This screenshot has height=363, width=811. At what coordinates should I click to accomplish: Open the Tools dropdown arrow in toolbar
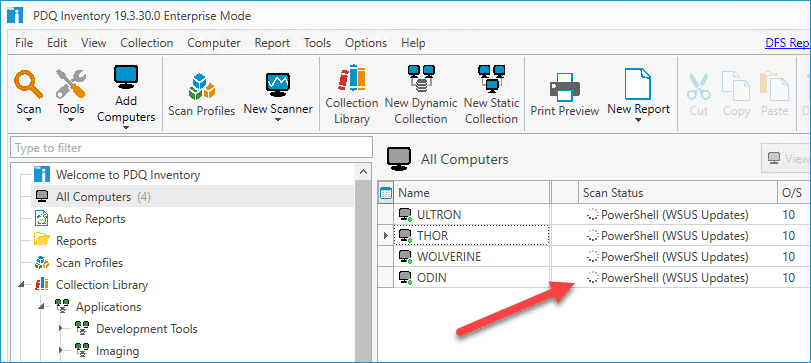tap(71, 119)
